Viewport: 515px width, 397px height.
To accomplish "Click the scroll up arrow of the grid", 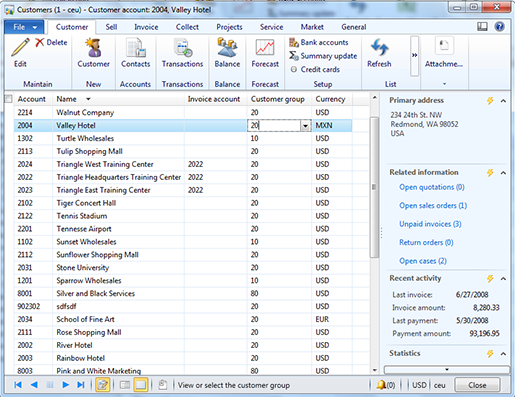I will (x=374, y=98).
